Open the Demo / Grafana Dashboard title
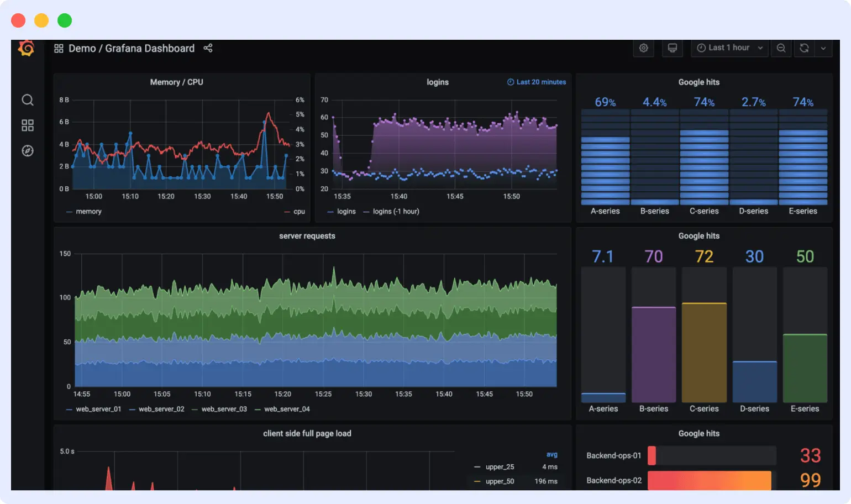Screen dimensions: 851x504 coord(132,49)
